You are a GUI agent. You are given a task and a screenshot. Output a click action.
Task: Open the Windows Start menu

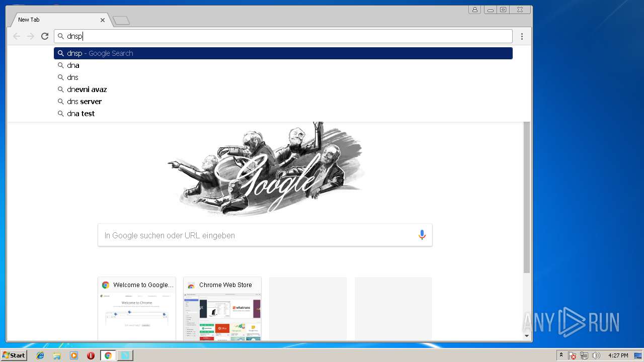pyautogui.click(x=14, y=355)
